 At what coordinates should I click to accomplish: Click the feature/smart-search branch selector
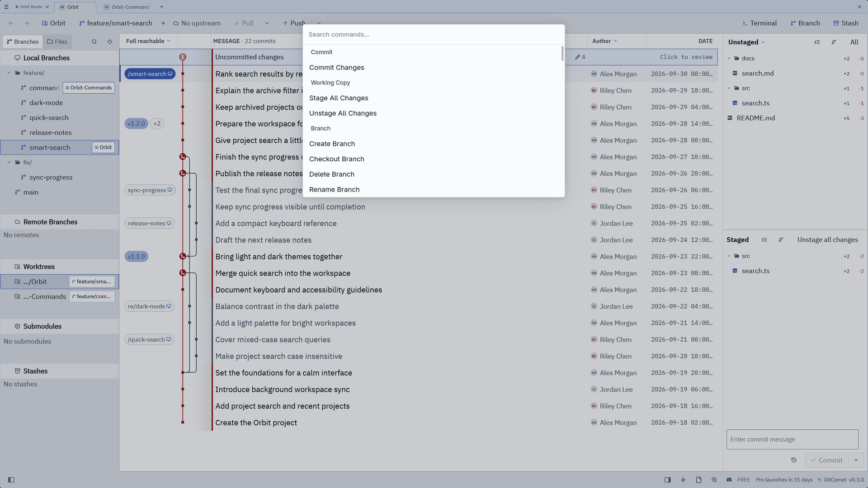click(x=116, y=23)
